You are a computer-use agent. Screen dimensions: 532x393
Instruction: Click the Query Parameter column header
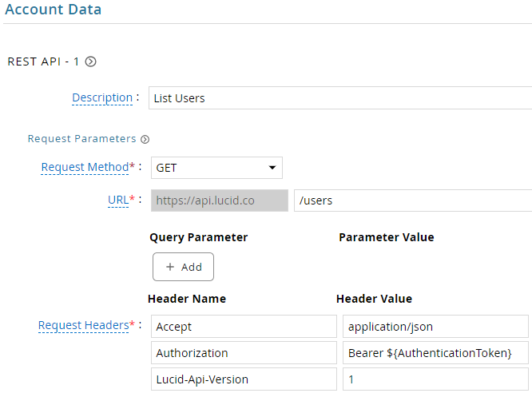198,237
